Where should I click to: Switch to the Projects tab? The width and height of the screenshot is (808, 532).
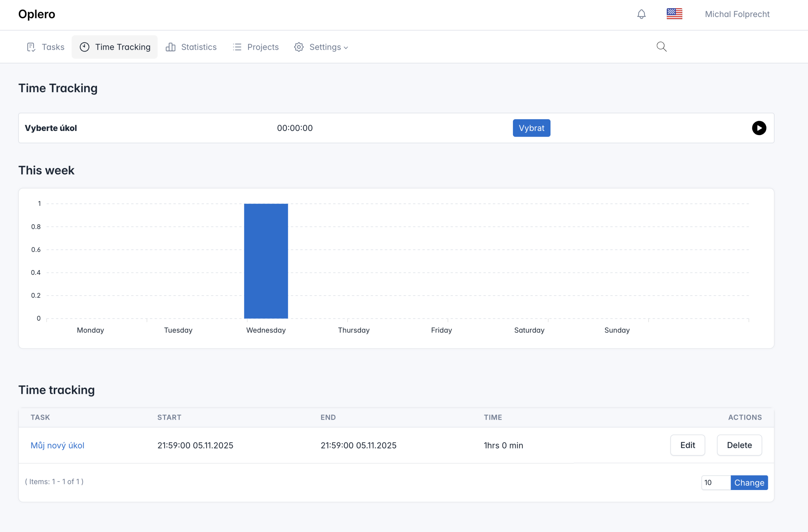(263, 47)
